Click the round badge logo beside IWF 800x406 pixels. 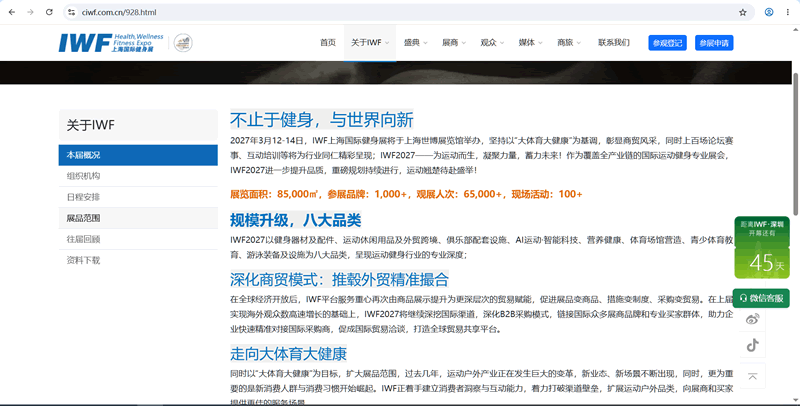coord(183,43)
